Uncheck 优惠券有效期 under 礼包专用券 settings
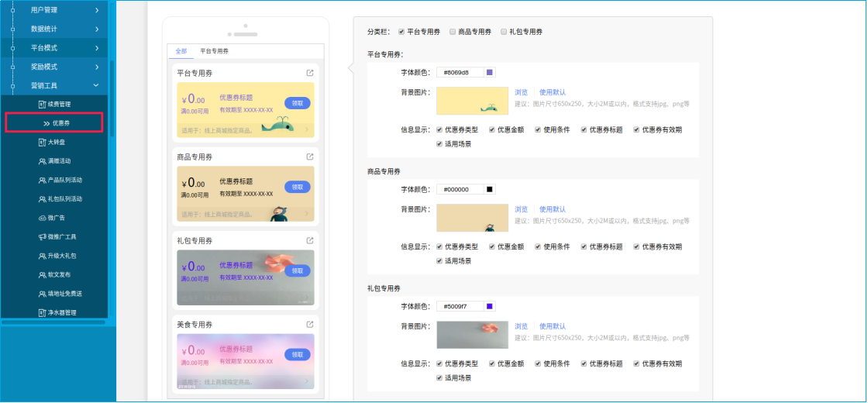Screen dimensions: 868x403 [636, 363]
